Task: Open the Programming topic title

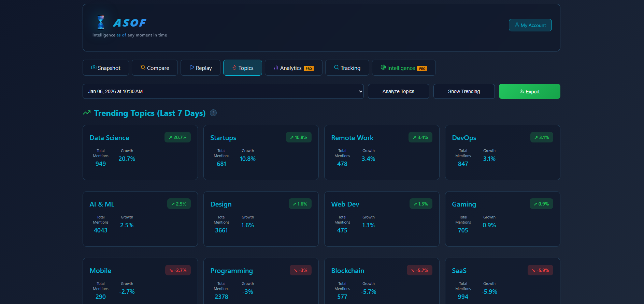Action: point(231,271)
